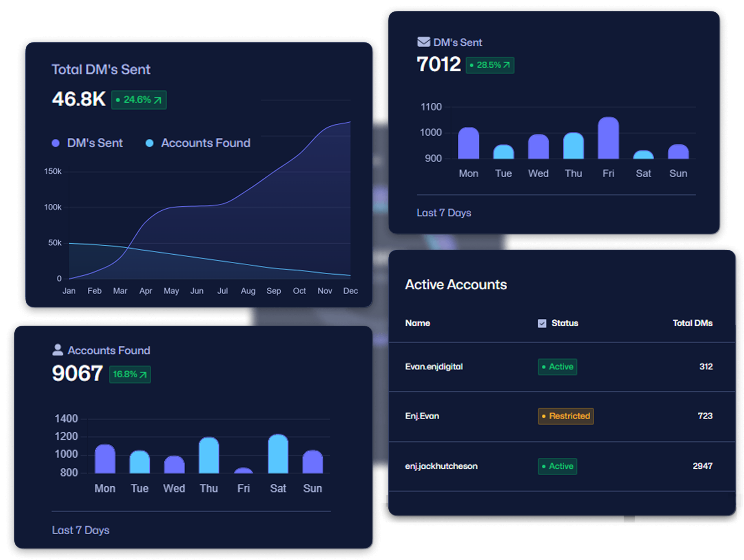
Task: Click the 312 total DMs value
Action: (706, 367)
